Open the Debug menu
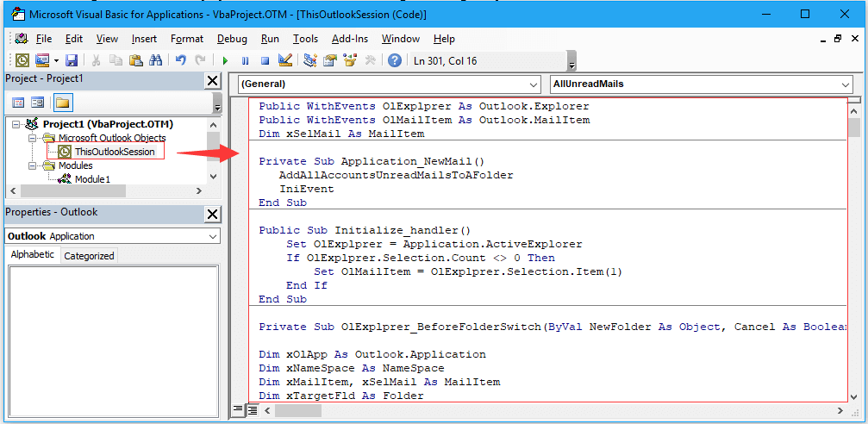868x424 pixels. [x=232, y=39]
